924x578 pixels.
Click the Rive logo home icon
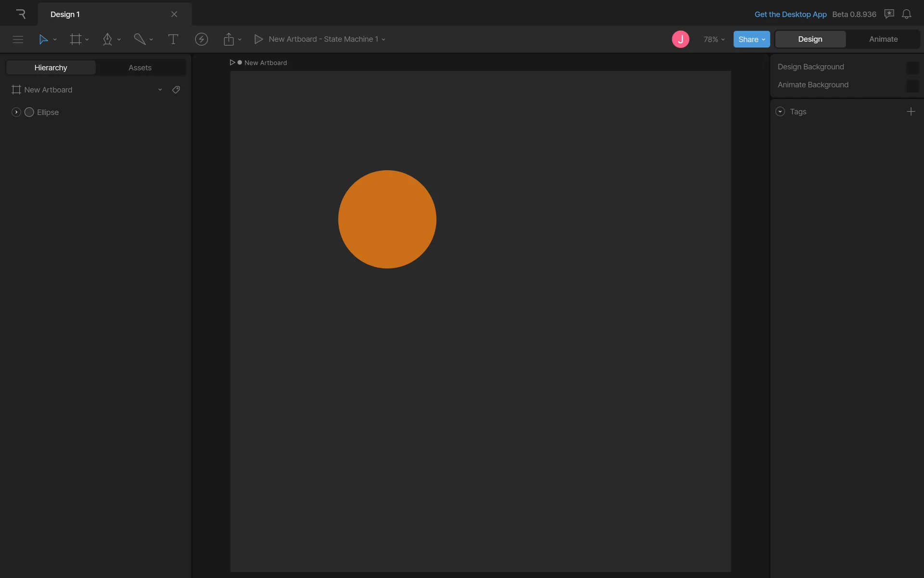(x=20, y=14)
